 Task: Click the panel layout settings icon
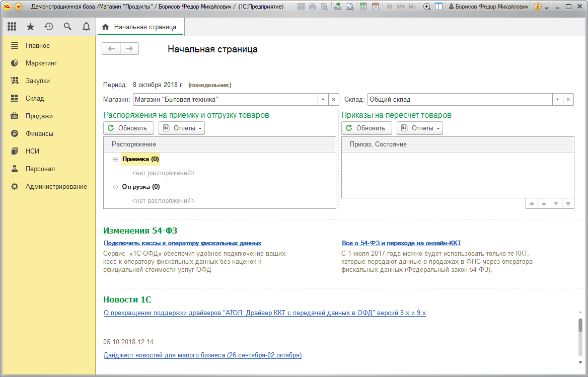439,7
